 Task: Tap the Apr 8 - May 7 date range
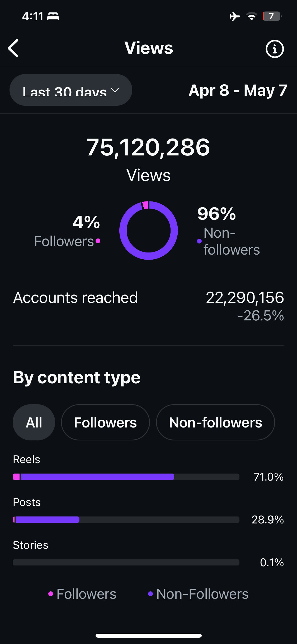point(238,90)
